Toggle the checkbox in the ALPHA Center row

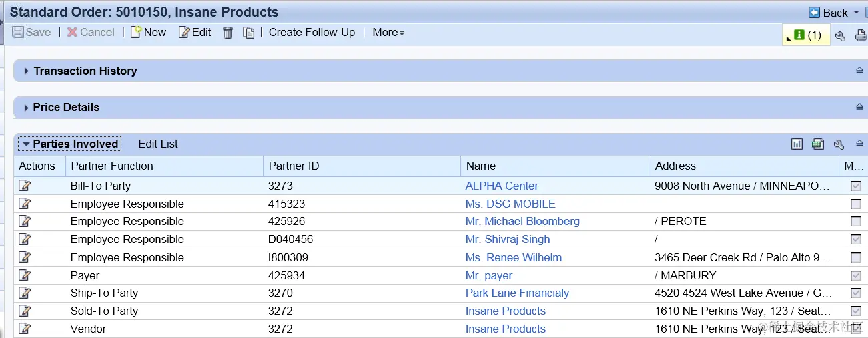click(x=855, y=186)
